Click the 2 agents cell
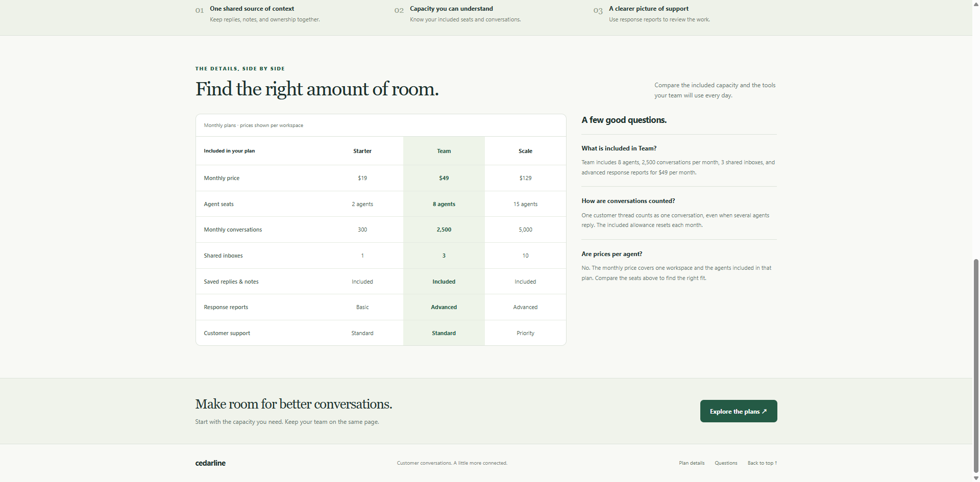 coord(362,204)
